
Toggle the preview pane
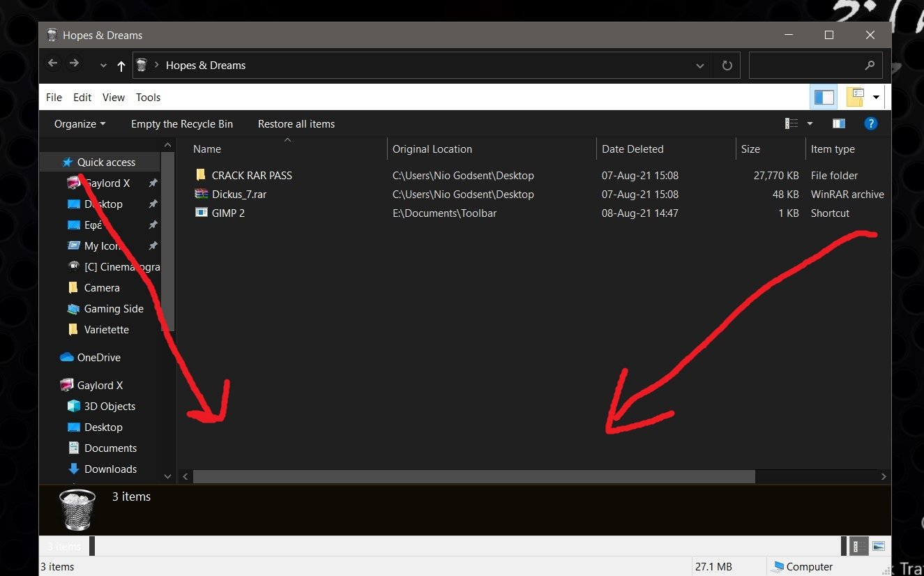(x=839, y=124)
